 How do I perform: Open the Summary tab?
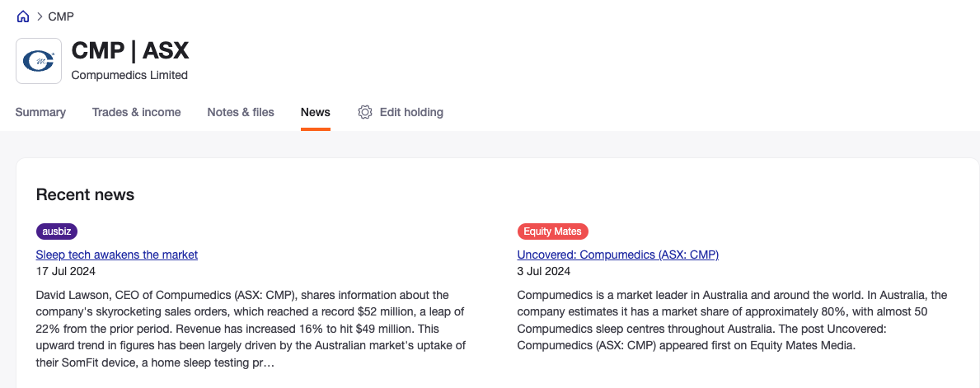tap(40, 113)
